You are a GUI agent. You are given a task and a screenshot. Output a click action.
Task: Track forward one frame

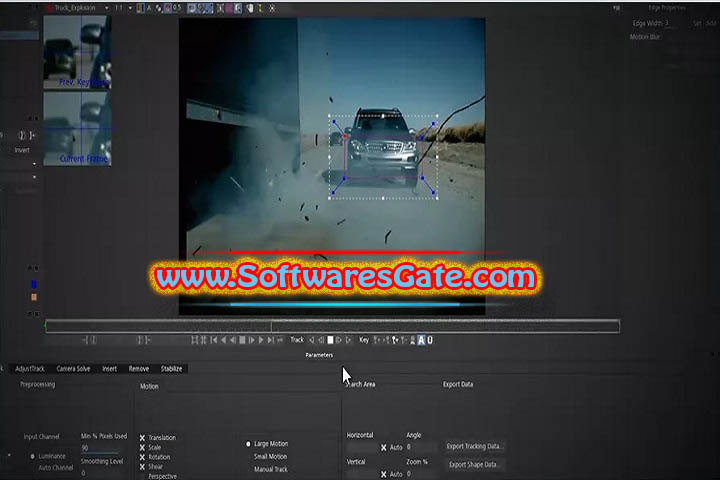click(339, 340)
